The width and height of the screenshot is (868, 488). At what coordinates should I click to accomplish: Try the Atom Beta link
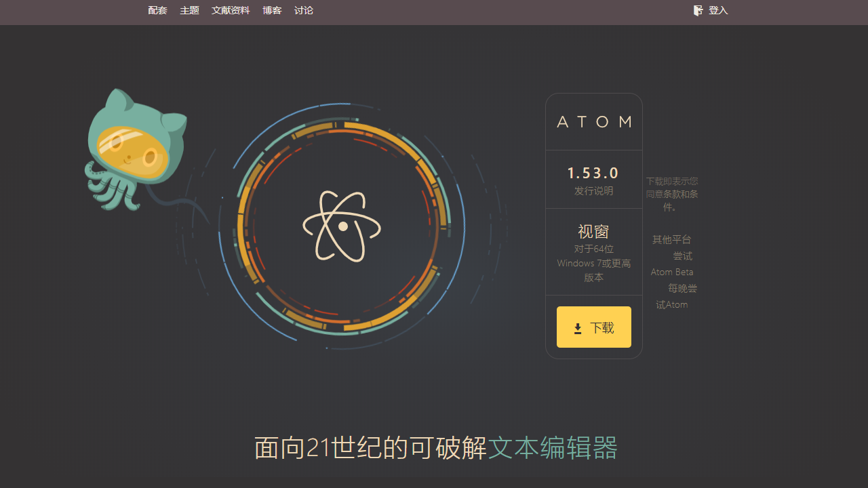click(x=672, y=272)
